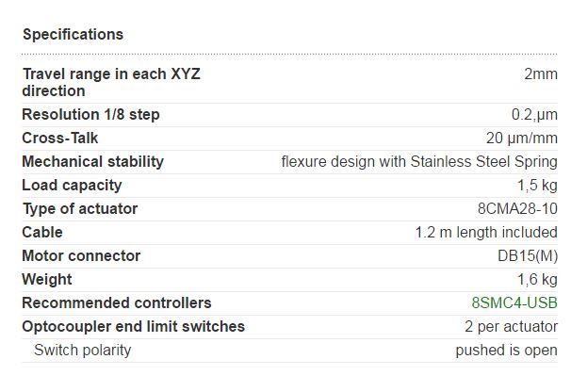Viewport: 571px width, 392px height.
Task: Click the 1,6 kg weight value
Action: pos(537,280)
